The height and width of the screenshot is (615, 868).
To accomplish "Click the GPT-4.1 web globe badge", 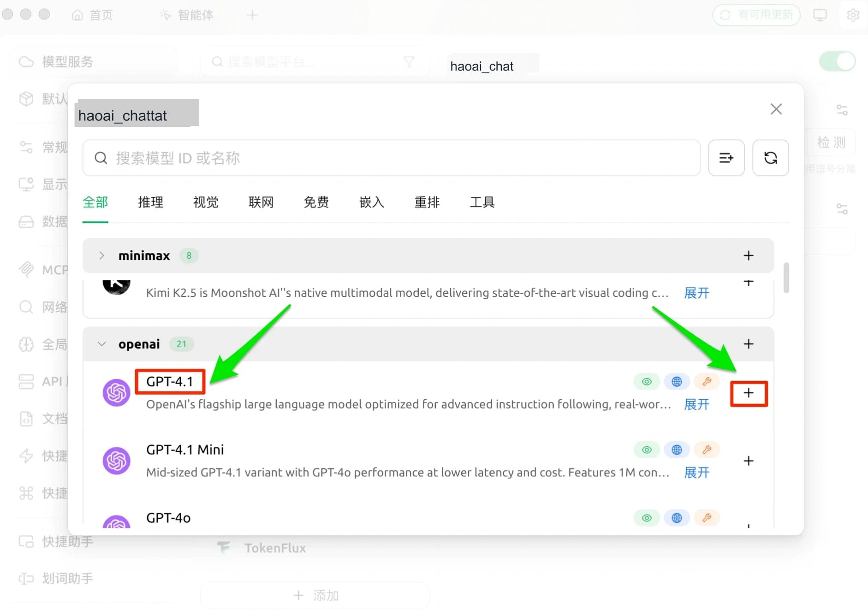I will 677,382.
